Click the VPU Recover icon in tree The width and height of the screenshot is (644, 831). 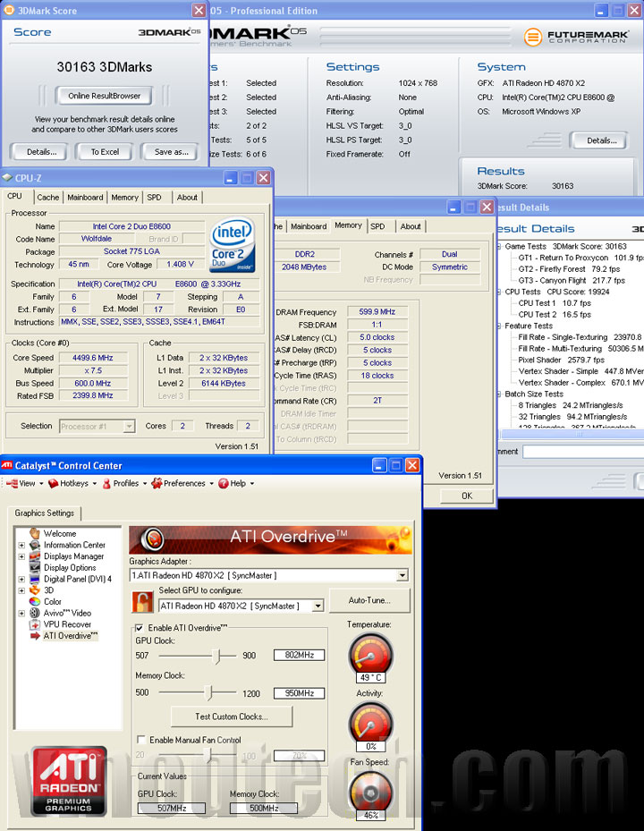[35, 624]
